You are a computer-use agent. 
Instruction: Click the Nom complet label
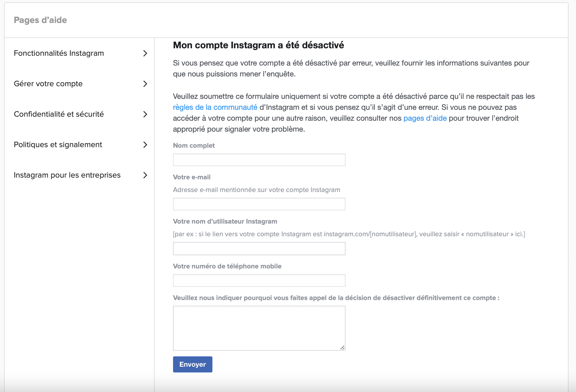[194, 145]
